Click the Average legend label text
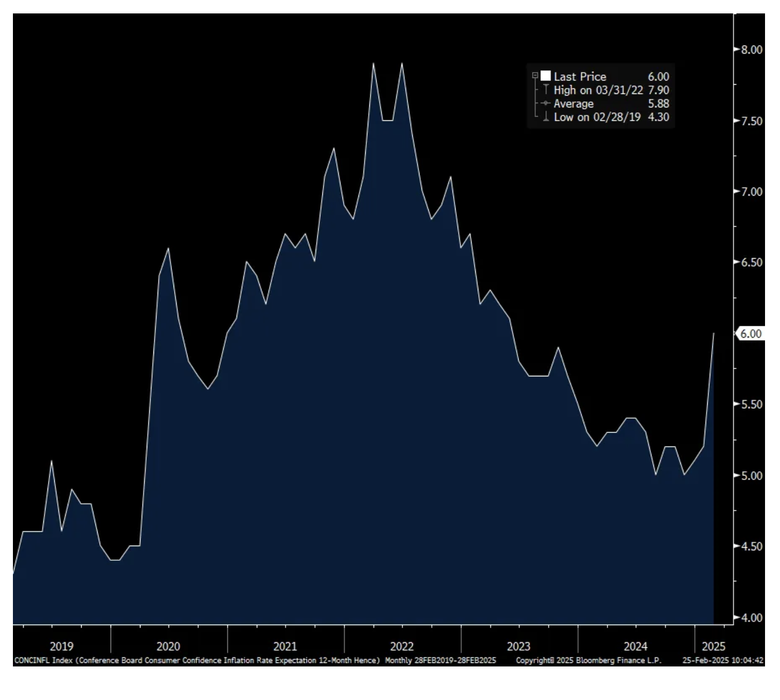The width and height of the screenshot is (780, 700). click(573, 104)
